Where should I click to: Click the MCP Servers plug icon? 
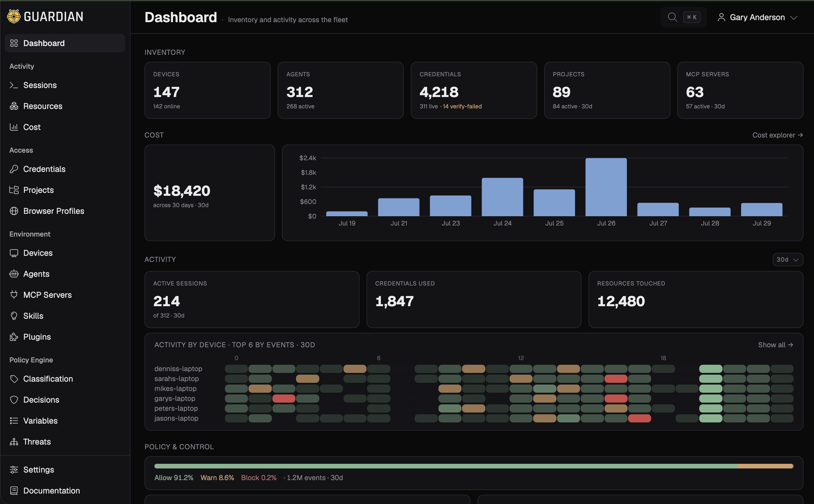point(14,295)
